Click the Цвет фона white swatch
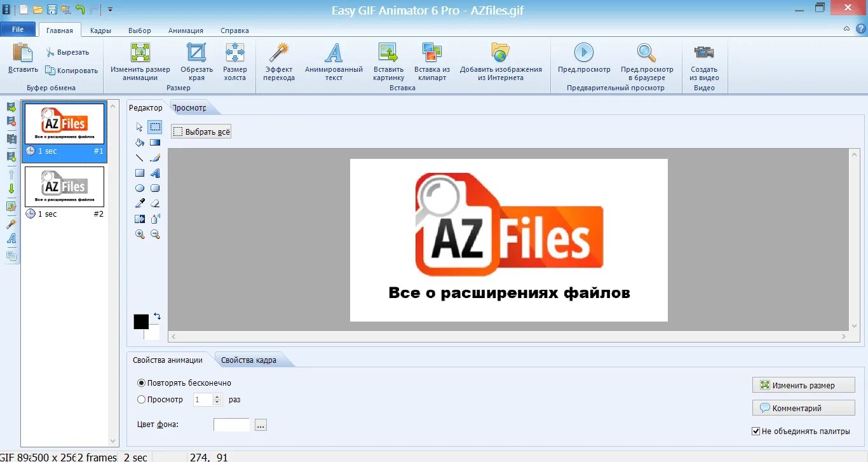 point(232,425)
